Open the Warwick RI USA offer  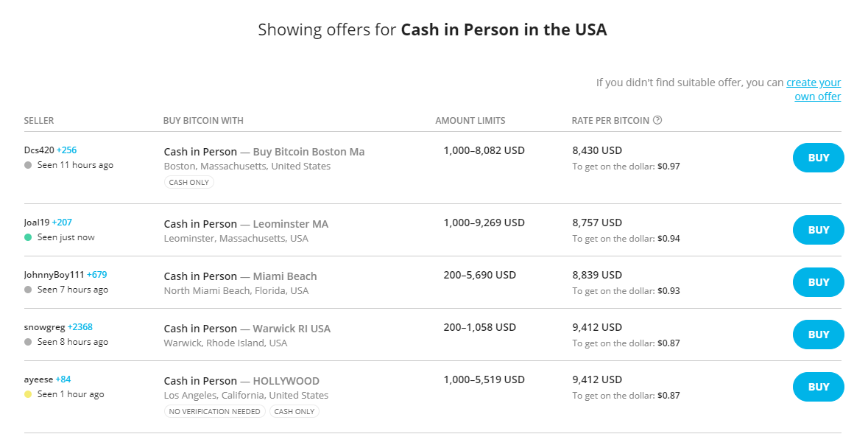(292, 329)
